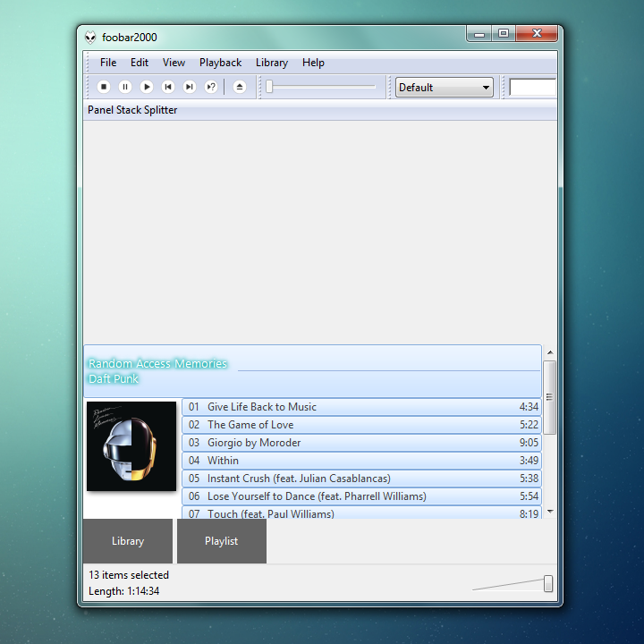
Task: Go to the previous track
Action: [168, 87]
